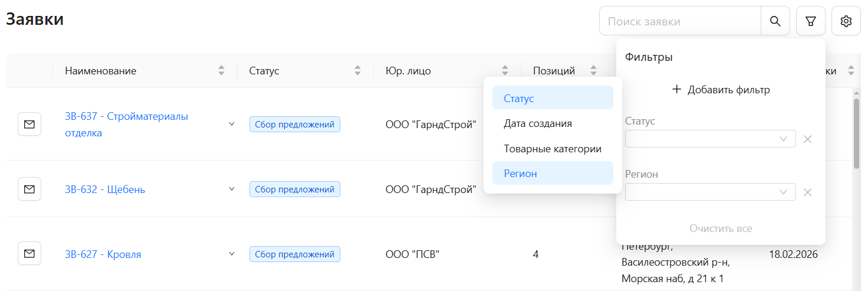Click mail icon for ЗВ-632 Щебень row
The width and height of the screenshot is (868, 291).
pos(29,189)
